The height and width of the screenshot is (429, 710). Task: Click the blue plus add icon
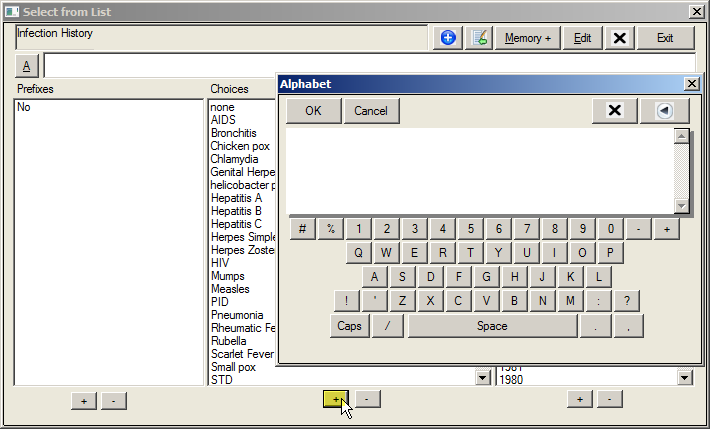point(448,38)
